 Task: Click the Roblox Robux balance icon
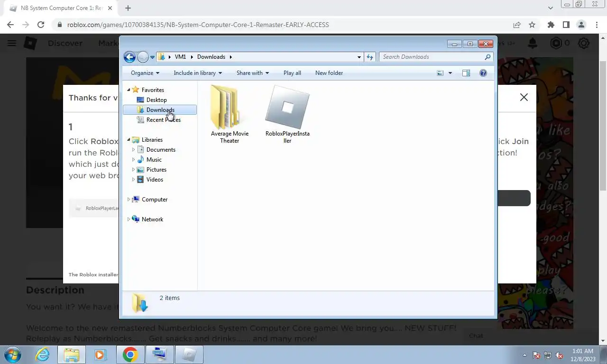(556, 43)
